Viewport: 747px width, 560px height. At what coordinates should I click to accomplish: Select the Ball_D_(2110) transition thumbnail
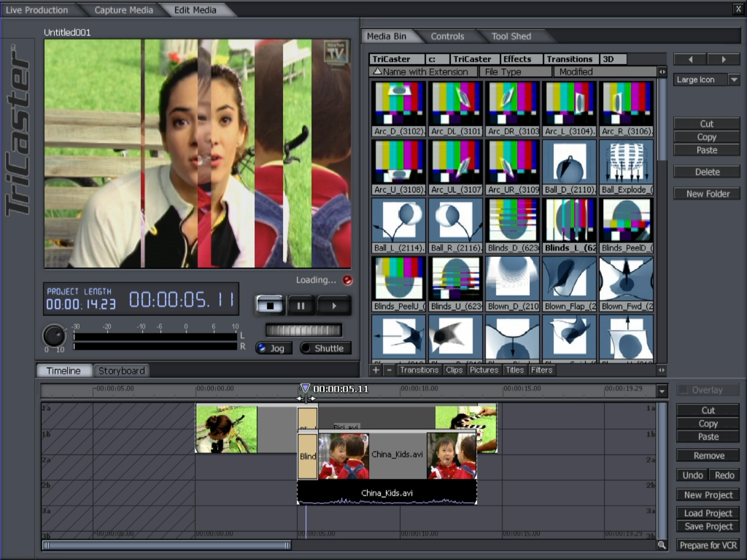[x=570, y=167]
